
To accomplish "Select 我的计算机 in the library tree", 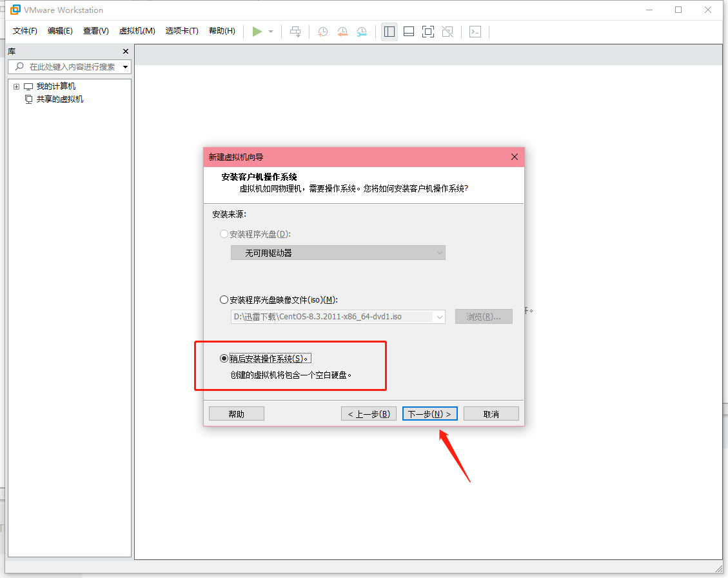I will click(55, 86).
